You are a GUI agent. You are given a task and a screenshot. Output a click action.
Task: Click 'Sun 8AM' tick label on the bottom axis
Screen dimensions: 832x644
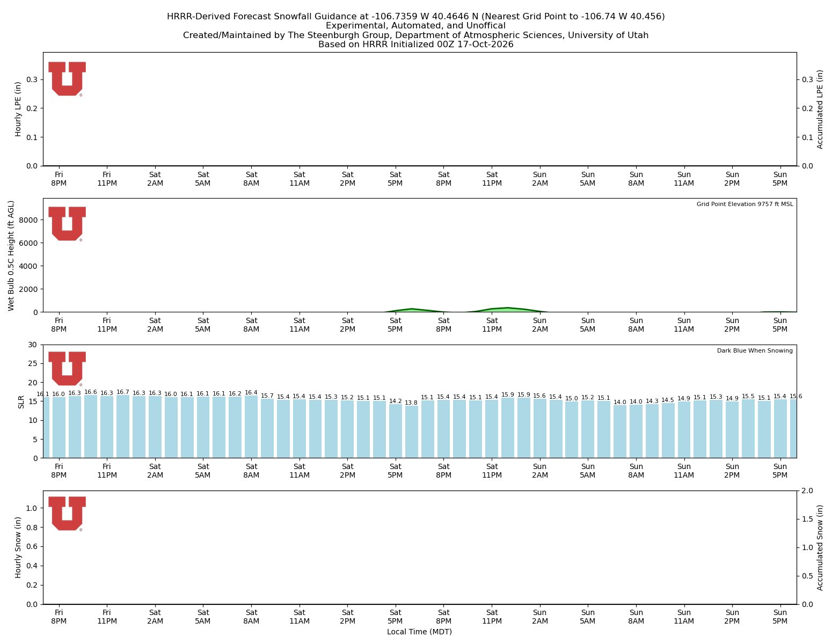[636, 617]
